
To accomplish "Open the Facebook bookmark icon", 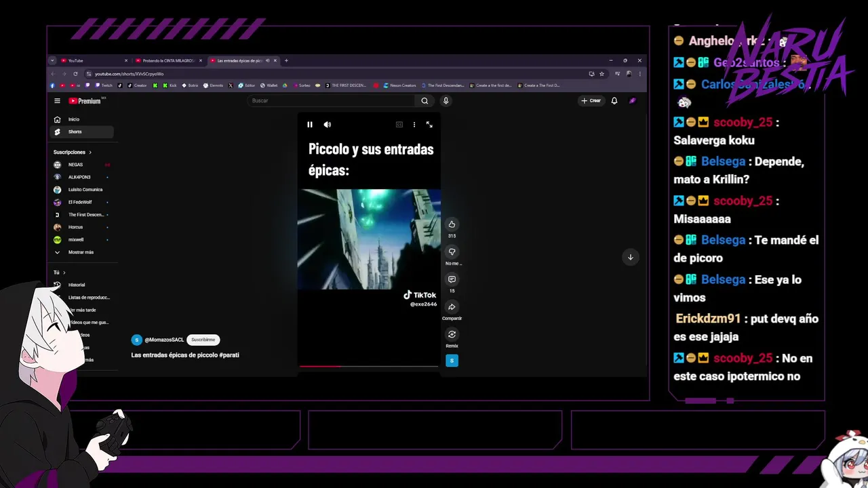I will click(53, 85).
